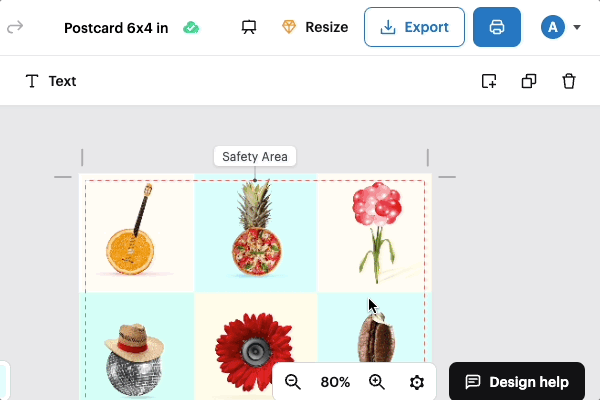Viewport: 600px width, 400px height.
Task: Delete with the trash icon
Action: 569,81
